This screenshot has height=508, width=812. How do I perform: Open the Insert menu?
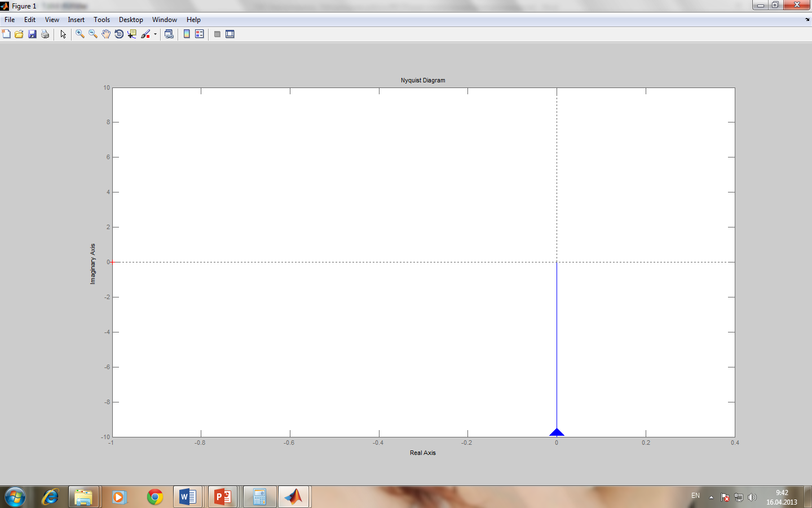[x=76, y=20]
